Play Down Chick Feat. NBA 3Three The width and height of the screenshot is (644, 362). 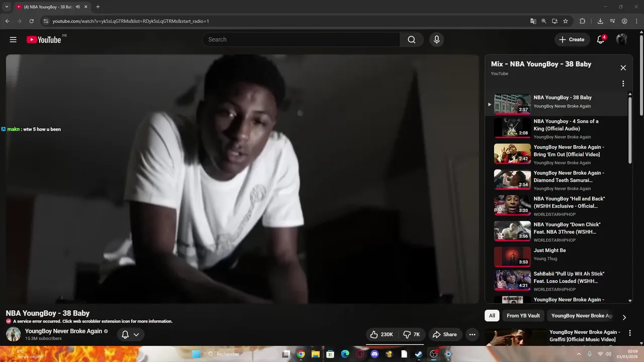pyautogui.click(x=557, y=231)
